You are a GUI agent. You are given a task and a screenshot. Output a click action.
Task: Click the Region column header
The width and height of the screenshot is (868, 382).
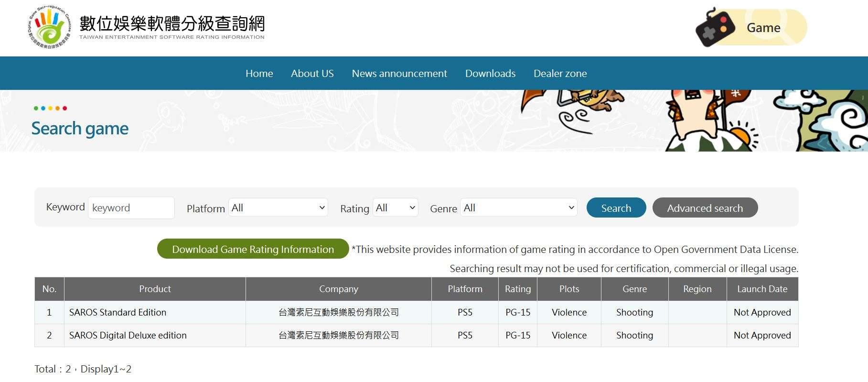coord(697,289)
